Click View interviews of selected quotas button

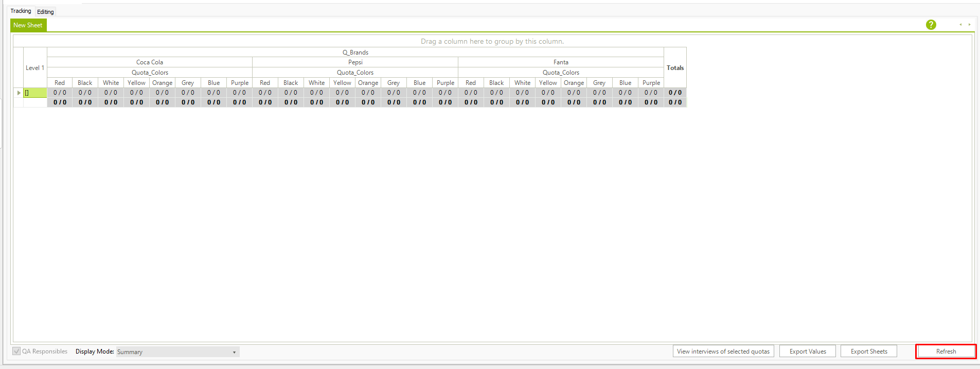(723, 351)
